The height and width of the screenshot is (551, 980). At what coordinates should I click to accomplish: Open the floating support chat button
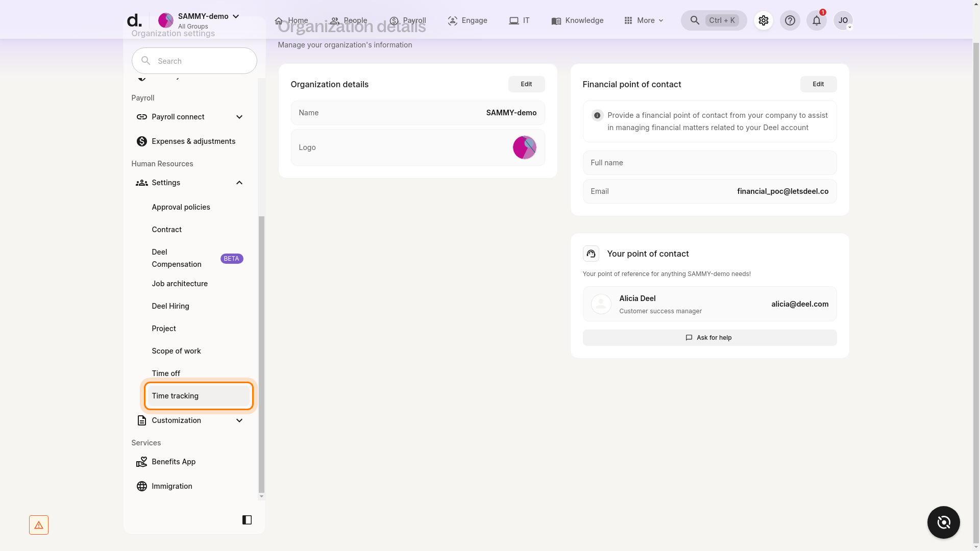943,522
